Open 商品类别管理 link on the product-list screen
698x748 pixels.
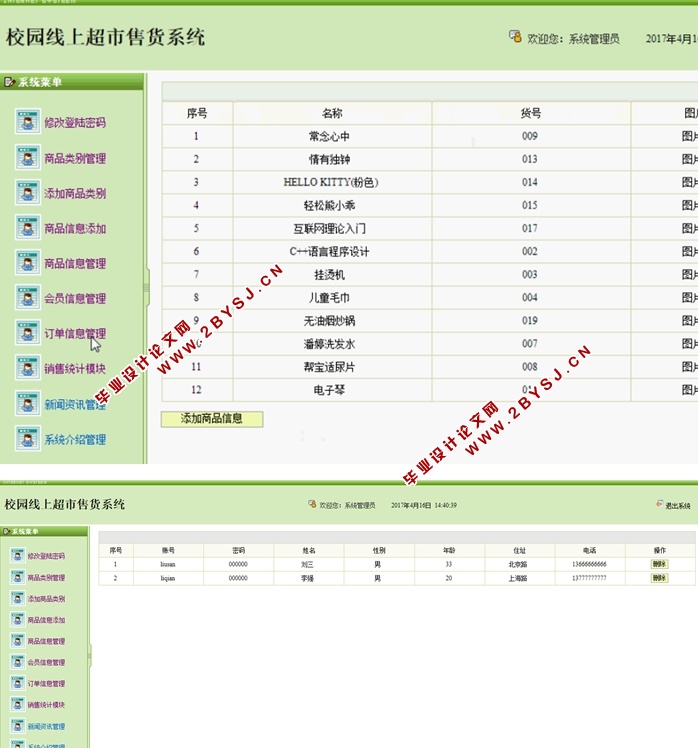75,158
